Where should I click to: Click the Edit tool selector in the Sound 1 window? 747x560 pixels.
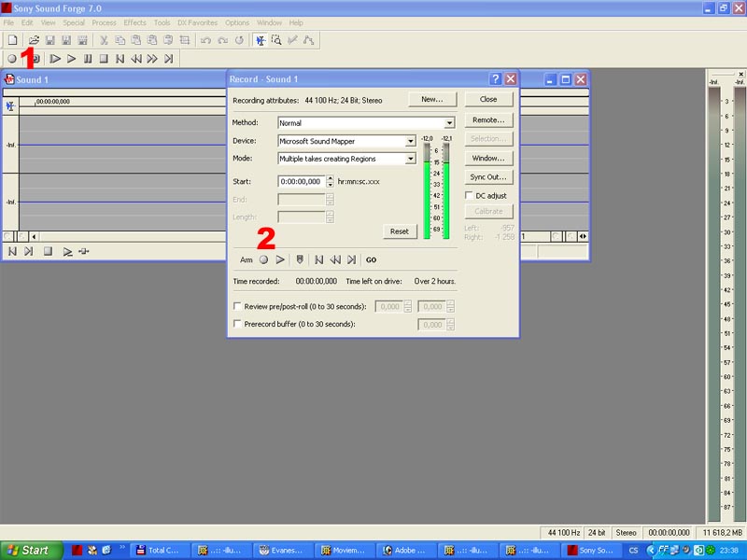pos(10,106)
